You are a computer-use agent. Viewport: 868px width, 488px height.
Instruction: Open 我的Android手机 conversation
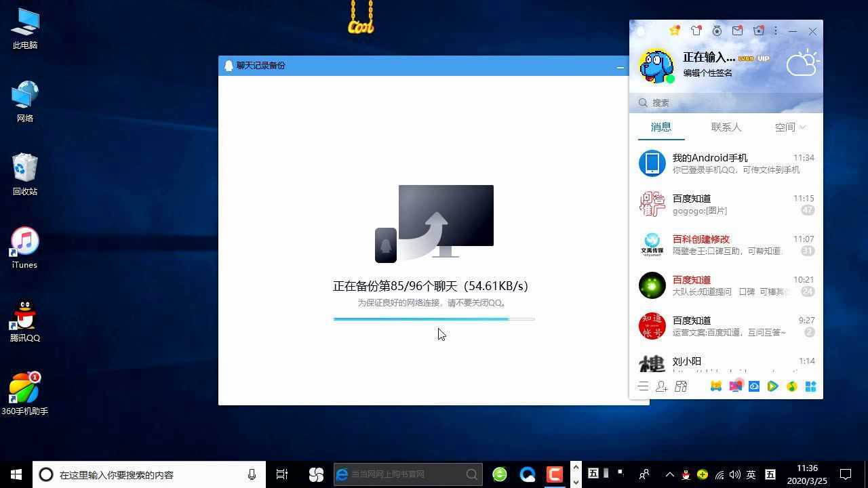[x=726, y=163]
